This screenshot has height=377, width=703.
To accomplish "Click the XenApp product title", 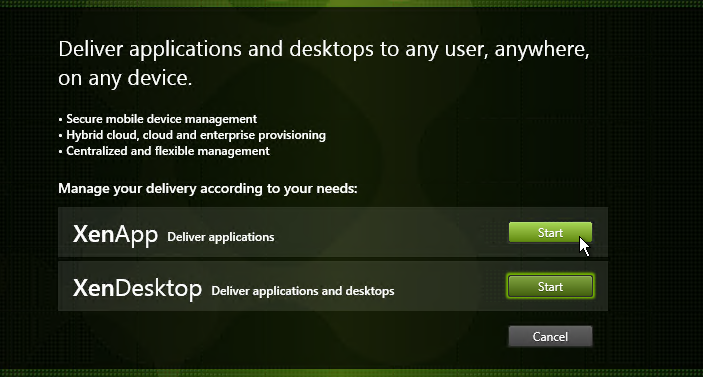I will click(x=115, y=234).
